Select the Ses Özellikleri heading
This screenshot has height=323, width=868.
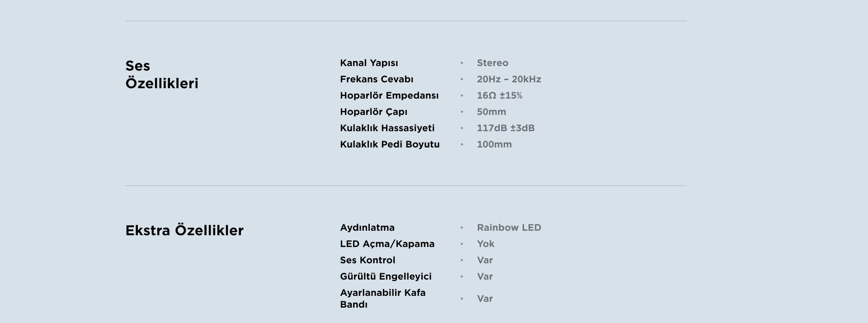[161, 75]
